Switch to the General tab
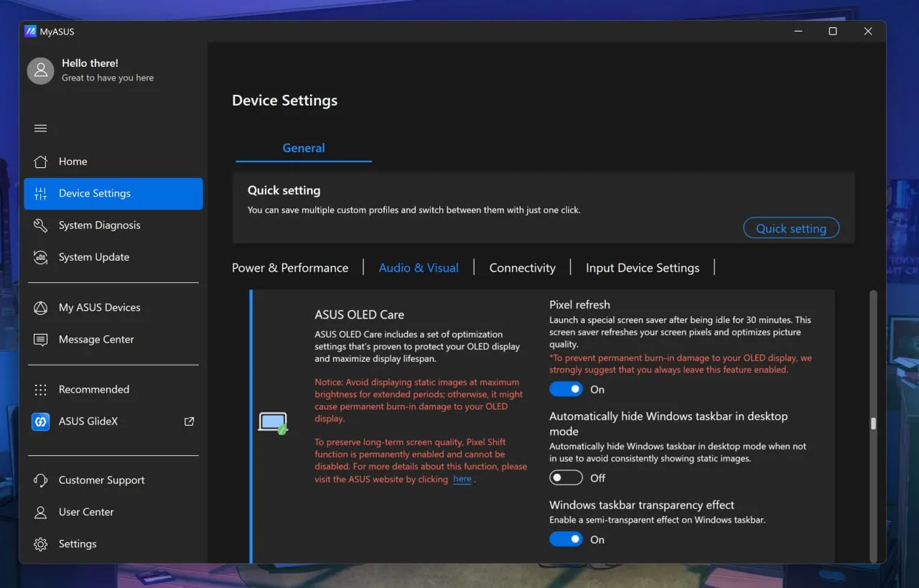 304,148
